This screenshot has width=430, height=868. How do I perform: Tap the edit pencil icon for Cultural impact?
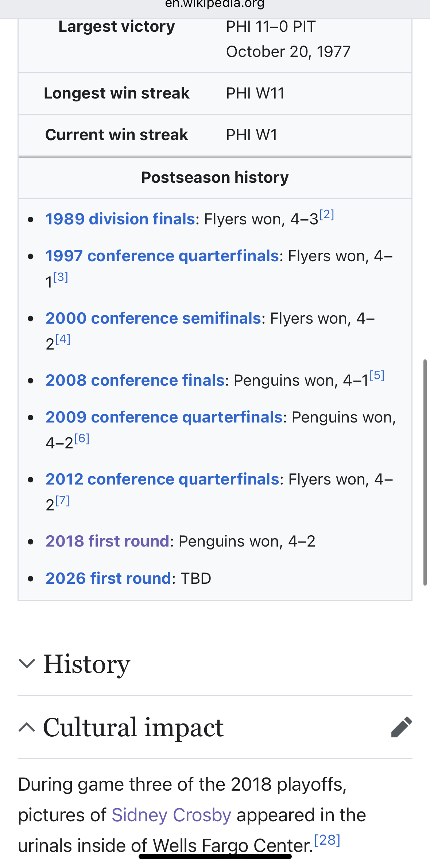tap(402, 727)
